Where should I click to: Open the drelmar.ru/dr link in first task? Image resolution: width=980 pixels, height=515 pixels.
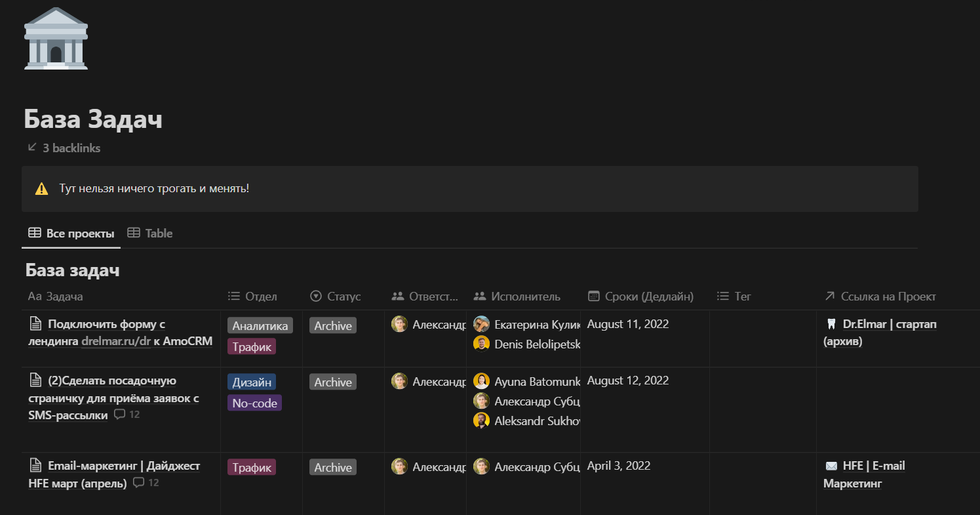(116, 341)
